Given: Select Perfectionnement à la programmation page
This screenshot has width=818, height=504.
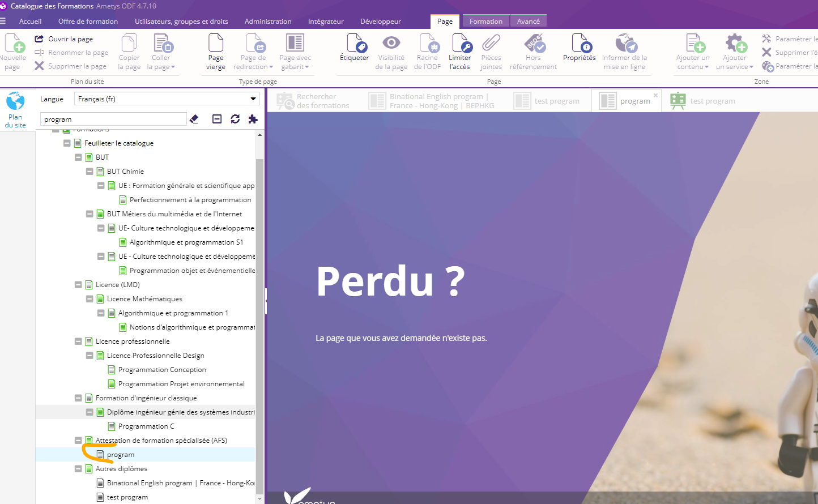Looking at the screenshot, I should (x=190, y=200).
